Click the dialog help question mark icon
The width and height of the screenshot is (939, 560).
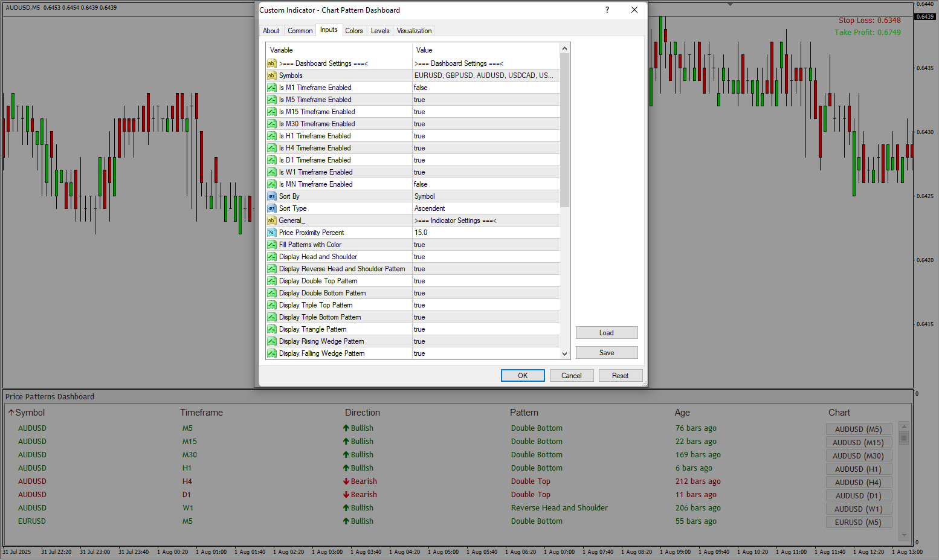[607, 10]
